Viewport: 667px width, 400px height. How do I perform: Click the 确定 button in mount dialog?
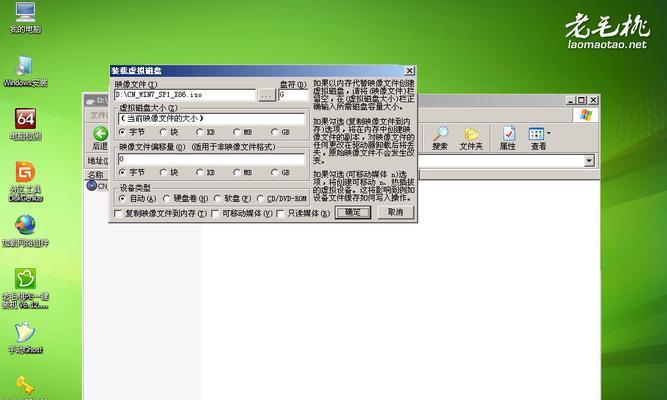point(353,212)
